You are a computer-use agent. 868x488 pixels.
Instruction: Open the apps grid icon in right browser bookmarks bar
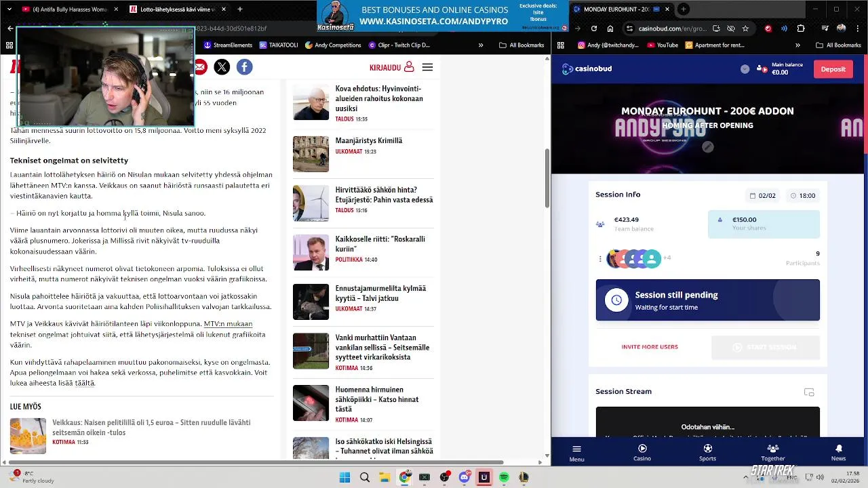(x=560, y=45)
